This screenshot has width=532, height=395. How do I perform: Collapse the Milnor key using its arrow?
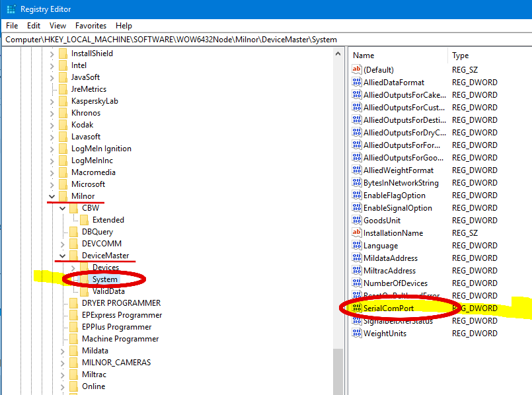[x=51, y=196]
